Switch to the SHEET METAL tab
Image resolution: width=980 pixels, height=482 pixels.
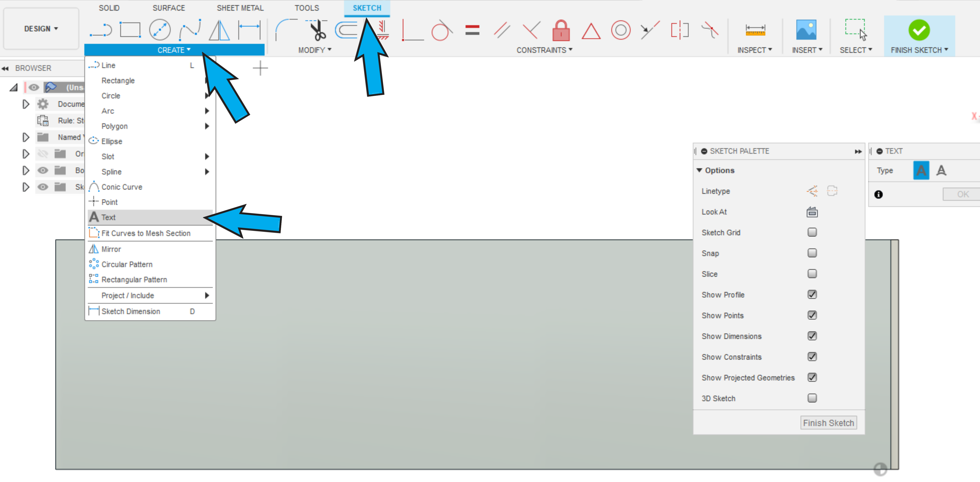240,8
